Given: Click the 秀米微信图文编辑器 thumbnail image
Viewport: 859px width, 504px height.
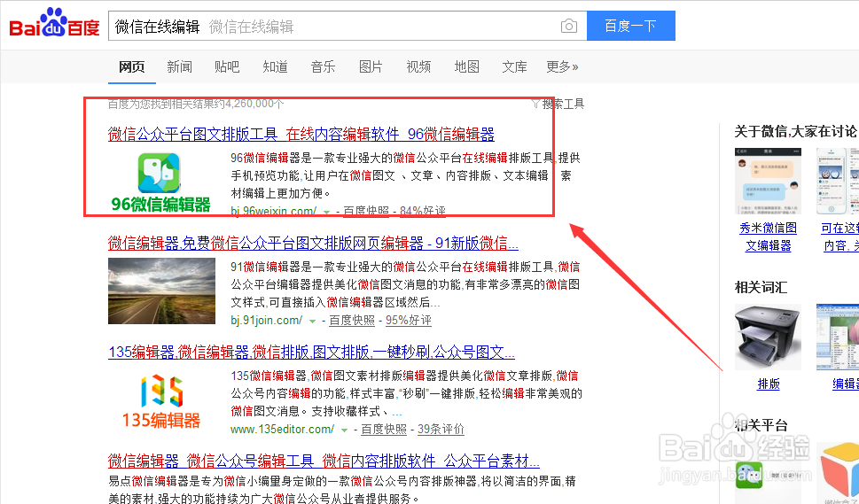Looking at the screenshot, I should tap(768, 181).
